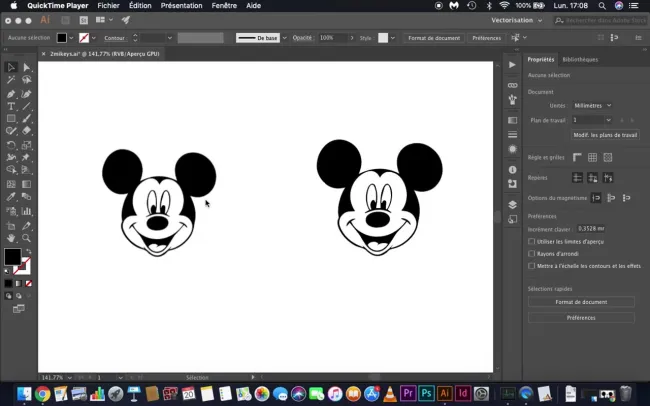Select the Mesh tool
650x406 pixels.
point(11,184)
